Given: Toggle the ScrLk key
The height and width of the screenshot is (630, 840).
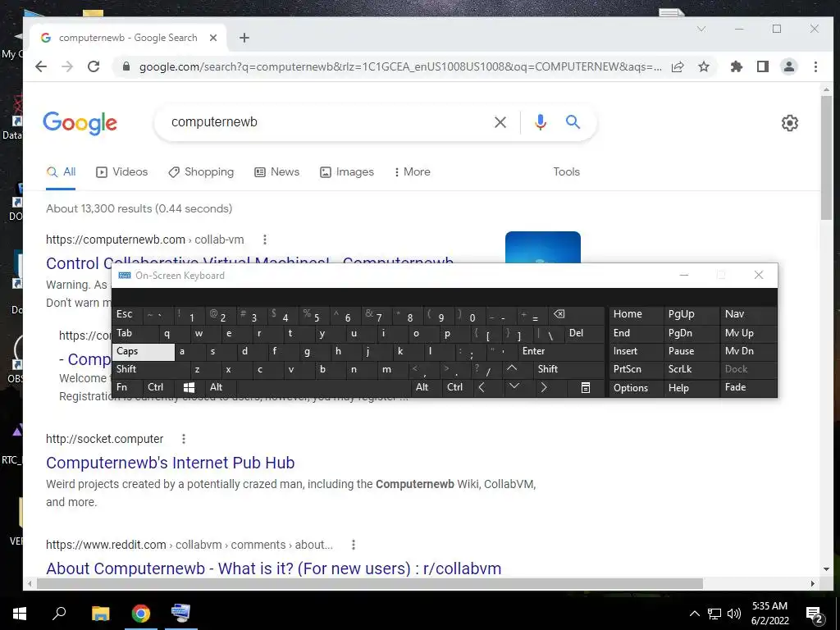Looking at the screenshot, I should (691, 369).
